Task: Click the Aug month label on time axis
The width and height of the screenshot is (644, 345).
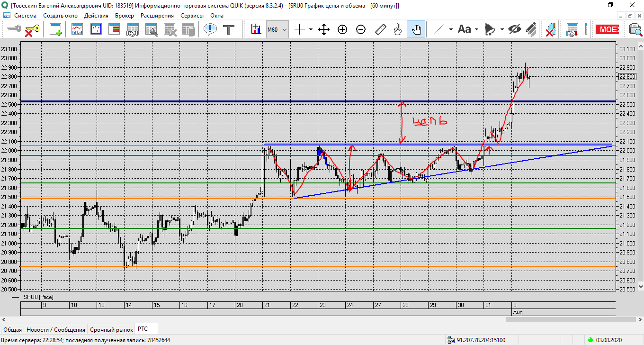Action: (x=518, y=313)
